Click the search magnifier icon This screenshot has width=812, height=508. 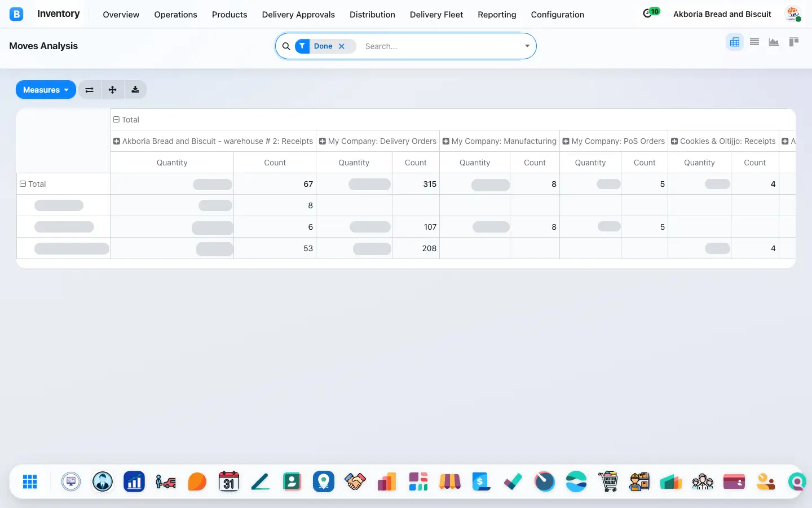pyautogui.click(x=286, y=46)
